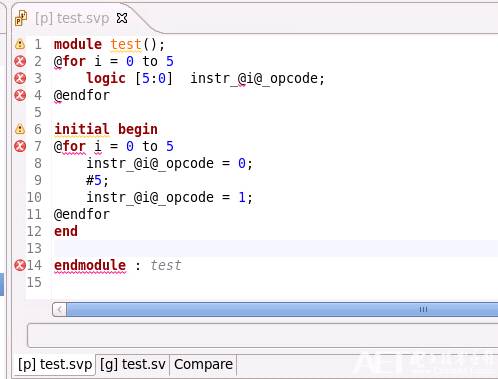The width and height of the screenshot is (498, 379).
Task: Click the logic keyword on line 3
Action: 106,78
